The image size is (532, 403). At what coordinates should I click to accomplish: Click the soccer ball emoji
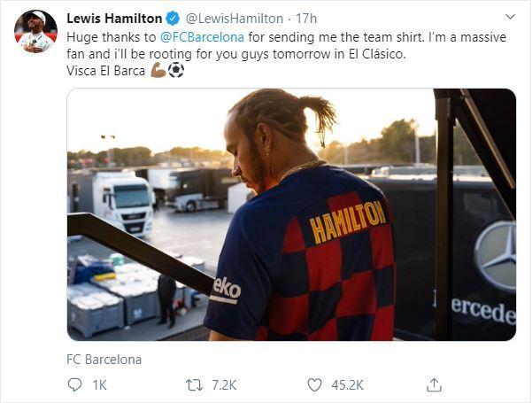point(176,70)
